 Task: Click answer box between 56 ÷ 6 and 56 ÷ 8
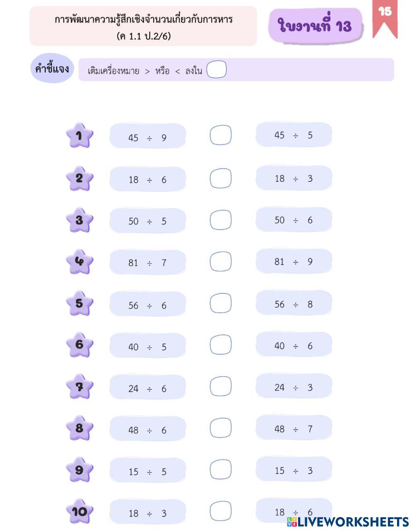click(x=220, y=303)
